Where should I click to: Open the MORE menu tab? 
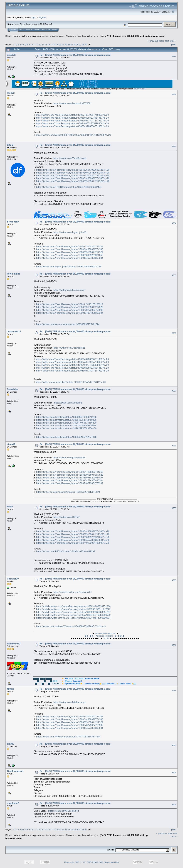[x=54, y=30]
